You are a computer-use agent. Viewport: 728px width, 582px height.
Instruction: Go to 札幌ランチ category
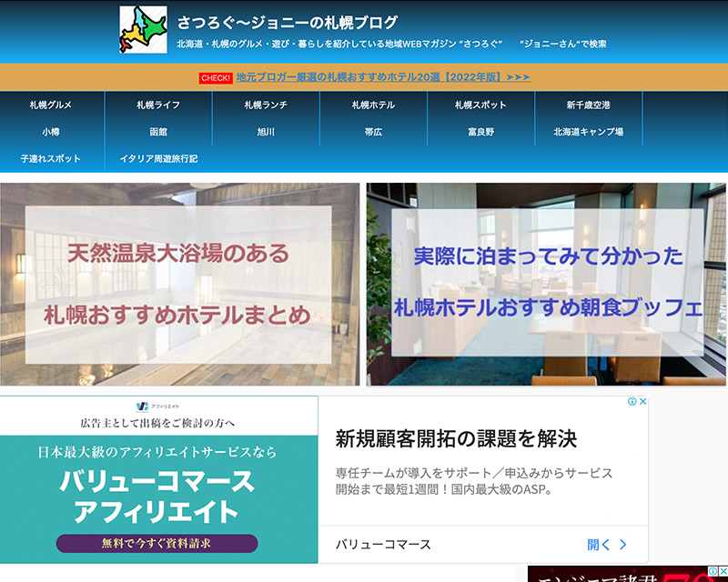(x=266, y=105)
